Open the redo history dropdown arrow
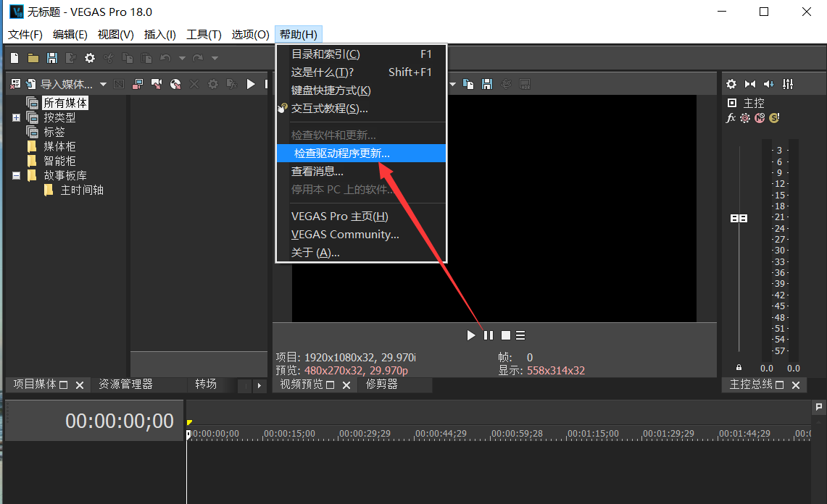The width and height of the screenshot is (827, 504). pos(215,58)
